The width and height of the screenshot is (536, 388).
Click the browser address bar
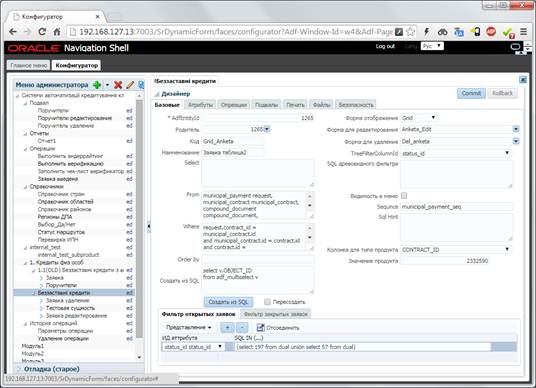point(236,32)
